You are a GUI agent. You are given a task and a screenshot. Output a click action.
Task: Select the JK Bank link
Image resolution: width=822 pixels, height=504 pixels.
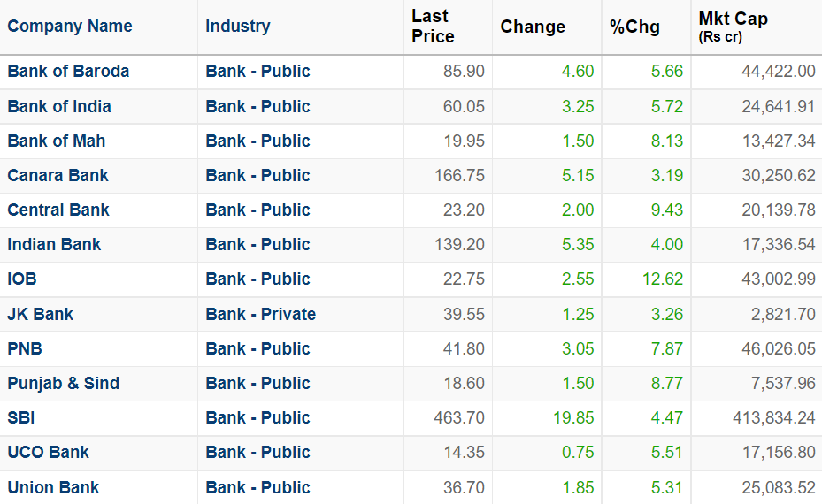(x=40, y=314)
